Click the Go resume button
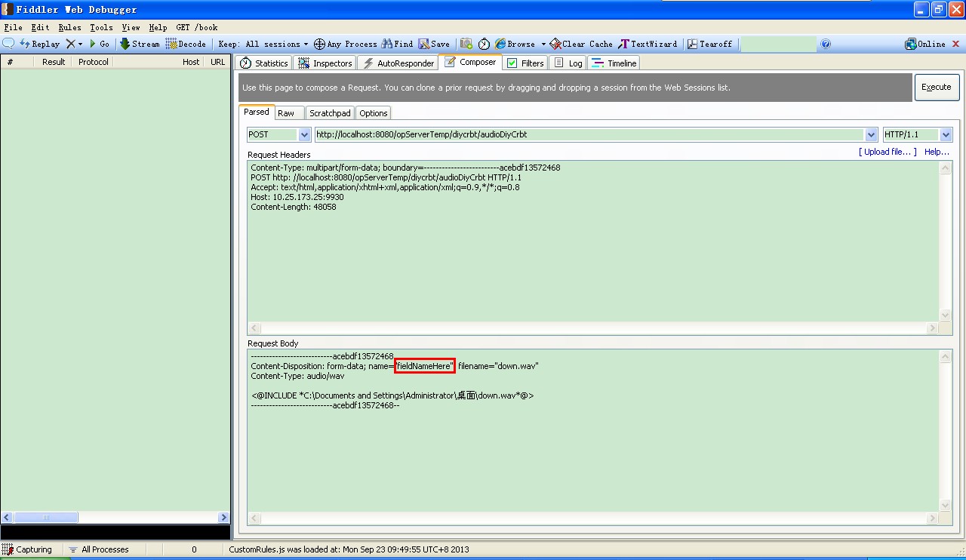 point(100,44)
